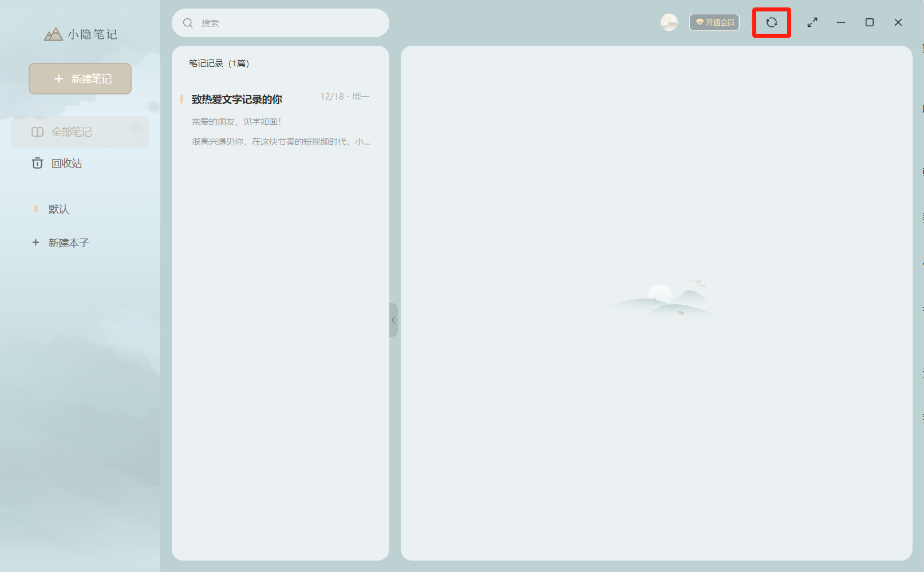Focus the 搜索 search field
The height and width of the screenshot is (572, 924).
point(281,23)
